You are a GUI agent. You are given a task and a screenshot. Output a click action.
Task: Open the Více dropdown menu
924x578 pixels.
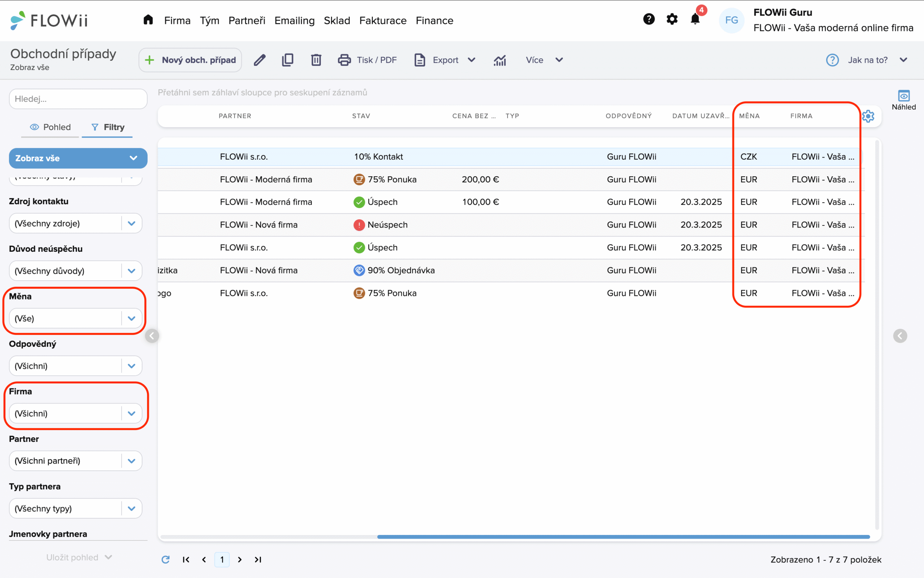click(x=544, y=60)
